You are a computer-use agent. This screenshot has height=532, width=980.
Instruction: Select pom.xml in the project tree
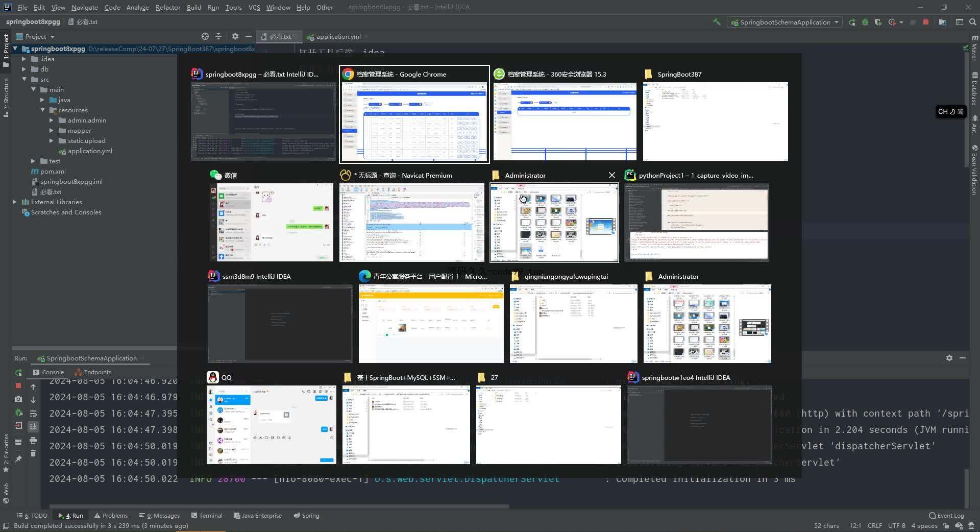click(48, 172)
